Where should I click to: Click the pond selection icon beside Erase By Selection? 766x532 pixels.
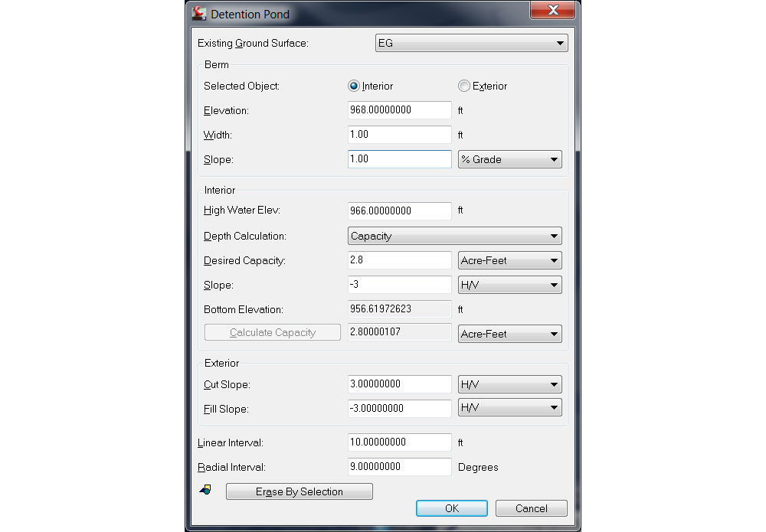(x=205, y=491)
